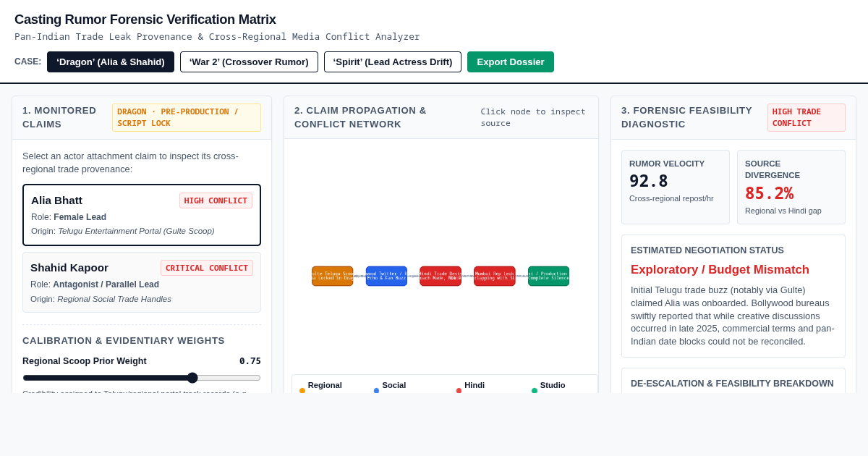Adjust the Regional Scoop Prior Weight slider
The width and height of the screenshot is (868, 456).
pos(142,378)
